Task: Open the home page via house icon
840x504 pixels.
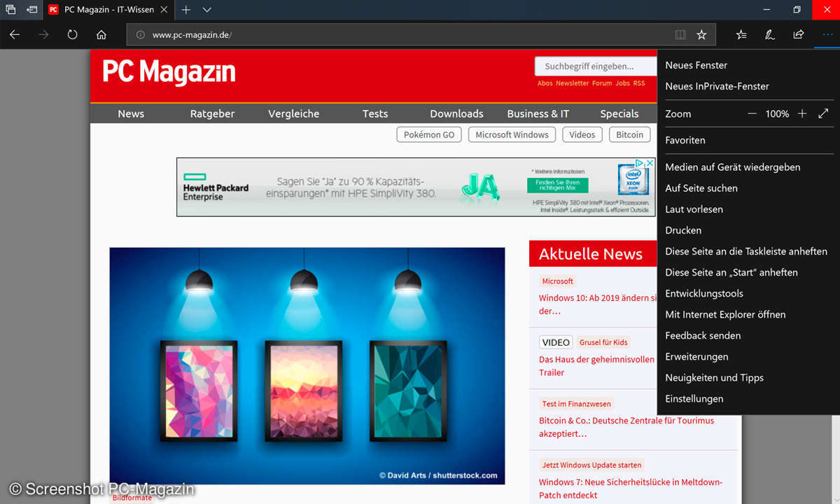Action: [101, 34]
